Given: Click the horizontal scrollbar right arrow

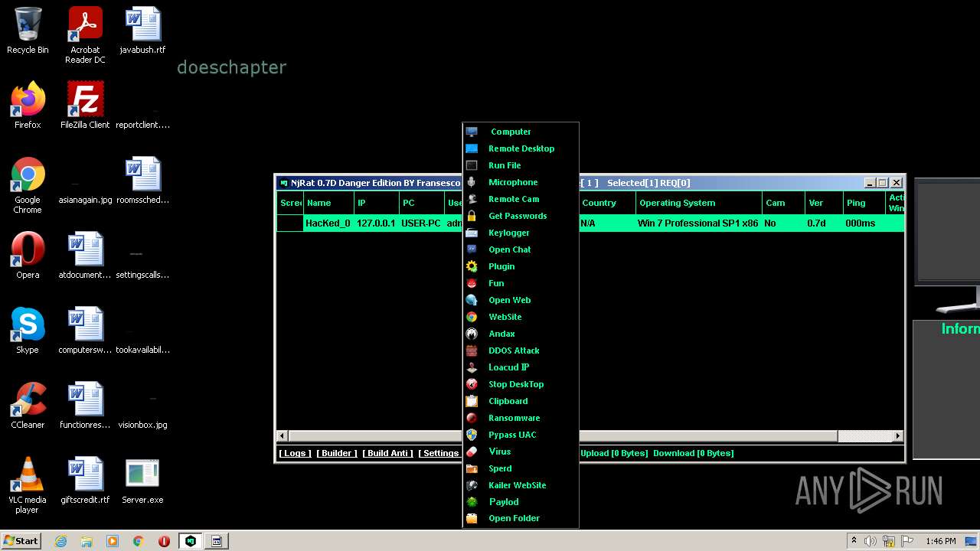Looking at the screenshot, I should pos(897,436).
